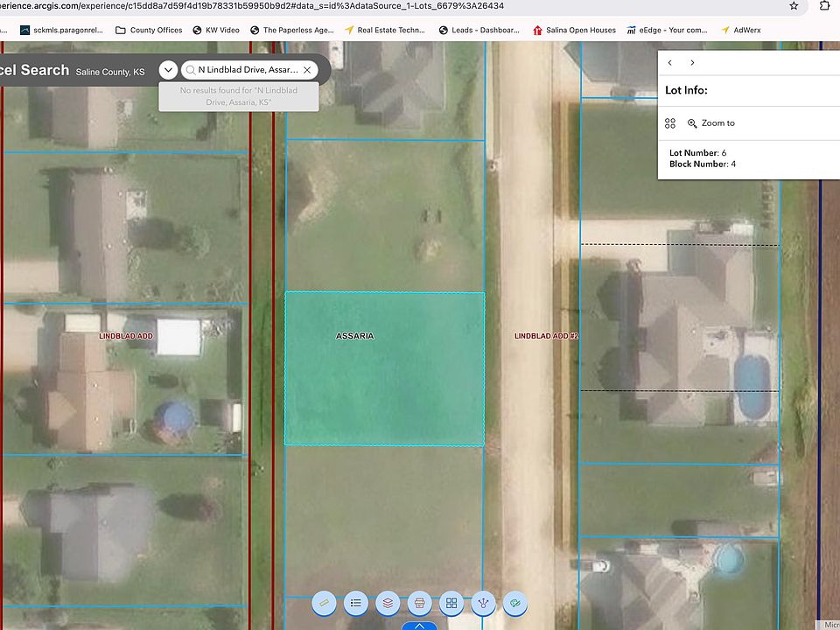Open the KW Video bookmark
The height and width of the screenshot is (630, 840).
coord(216,30)
